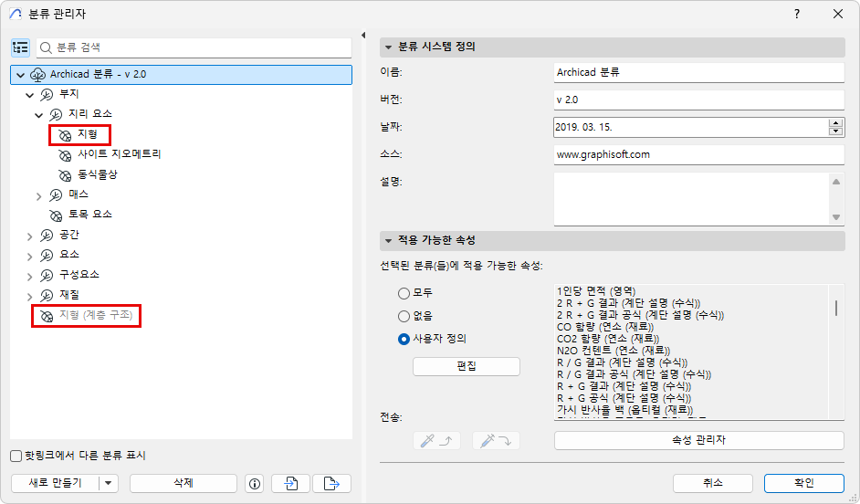Select the 지형 (계층 구조) tree item
The height and width of the screenshot is (504, 860).
click(96, 315)
